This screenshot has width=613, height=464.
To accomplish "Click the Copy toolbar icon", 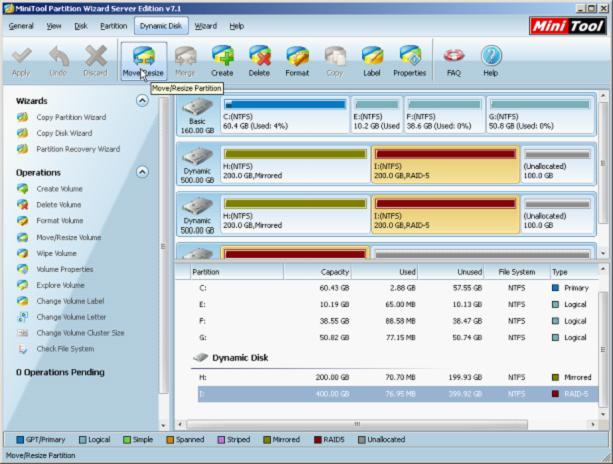I will click(335, 62).
